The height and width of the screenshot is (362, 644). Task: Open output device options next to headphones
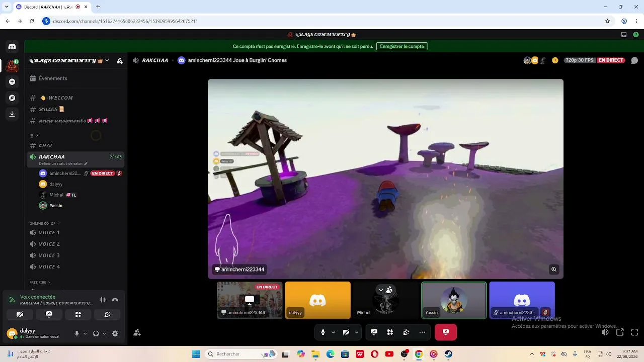(104, 333)
